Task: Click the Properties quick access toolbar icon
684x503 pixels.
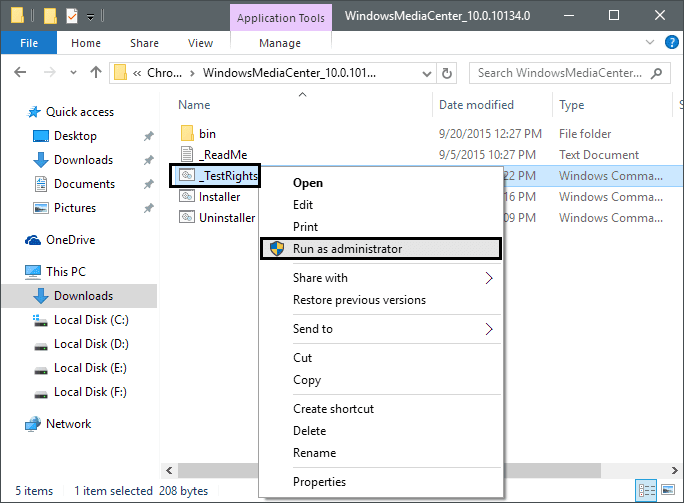Action: coord(72,16)
